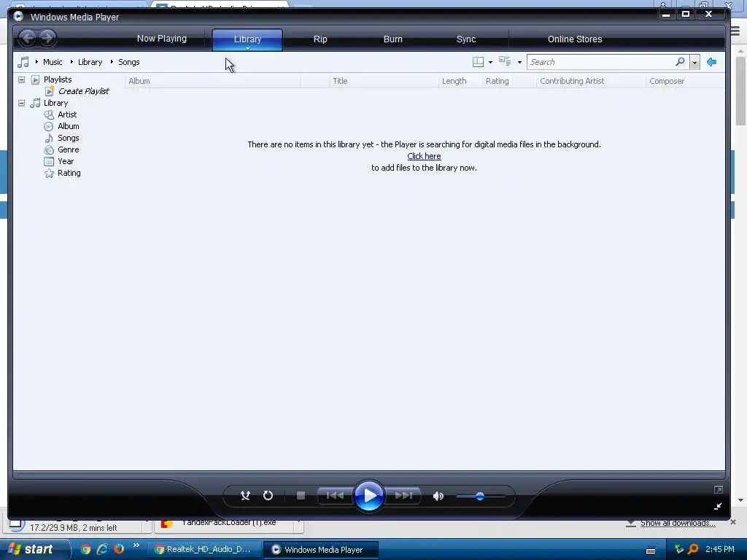Select Library in the breadcrumb path
The width and height of the screenshot is (747, 560).
90,62
